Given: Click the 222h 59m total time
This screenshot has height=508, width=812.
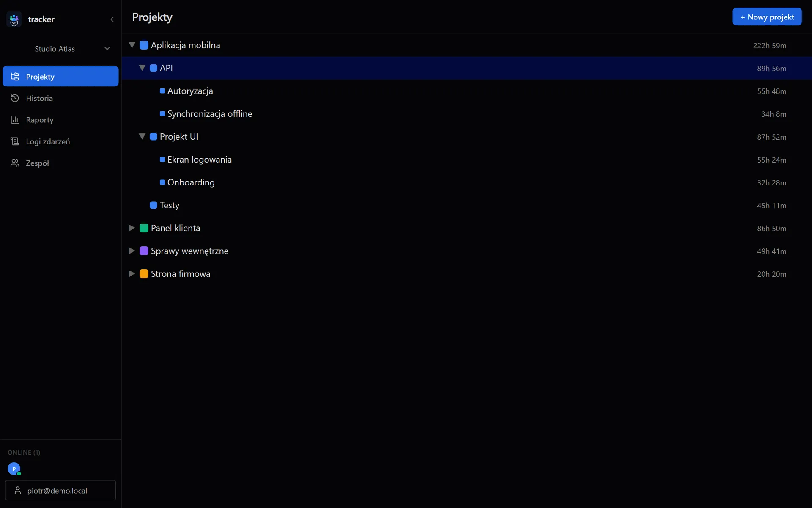Looking at the screenshot, I should pyautogui.click(x=770, y=45).
